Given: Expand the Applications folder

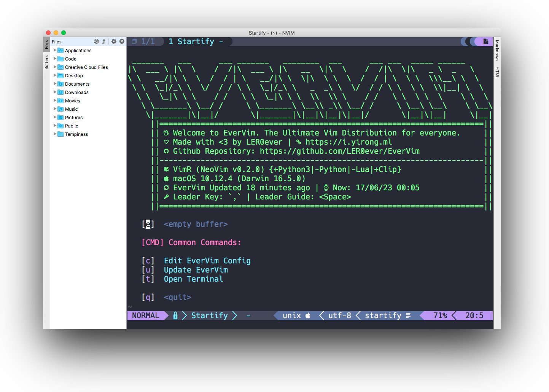Looking at the screenshot, I should pyautogui.click(x=55, y=50).
